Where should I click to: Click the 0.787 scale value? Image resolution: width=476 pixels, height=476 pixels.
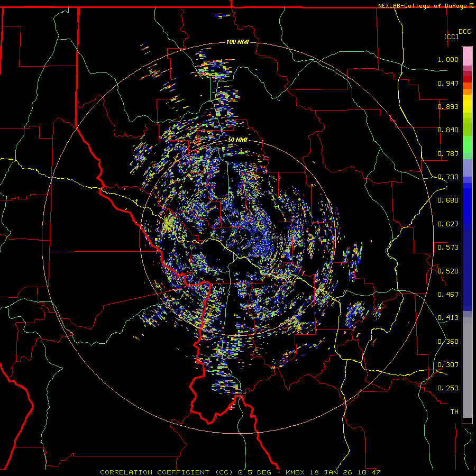click(x=448, y=153)
